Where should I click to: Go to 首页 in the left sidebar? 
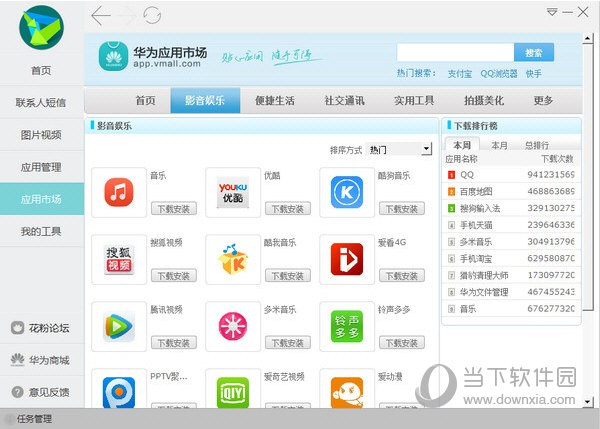click(41, 70)
